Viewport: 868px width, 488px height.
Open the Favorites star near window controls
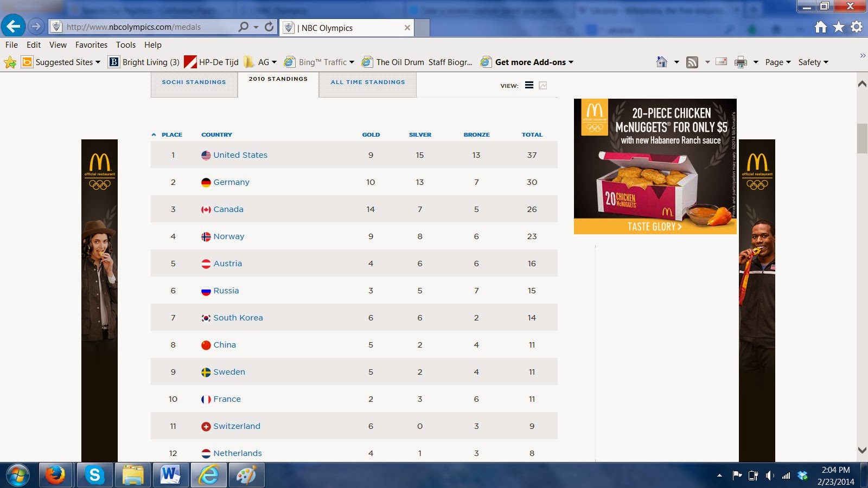[x=839, y=27]
